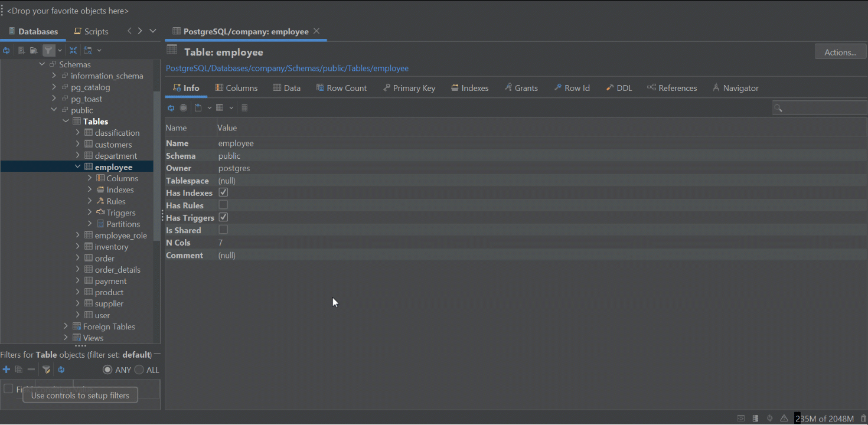The width and height of the screenshot is (868, 425).
Task: Click the new SQL script icon
Action: point(21,50)
